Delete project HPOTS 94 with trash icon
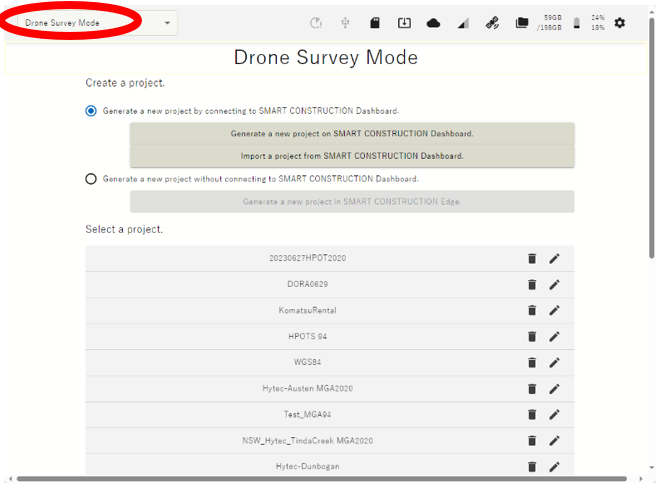 coord(532,336)
